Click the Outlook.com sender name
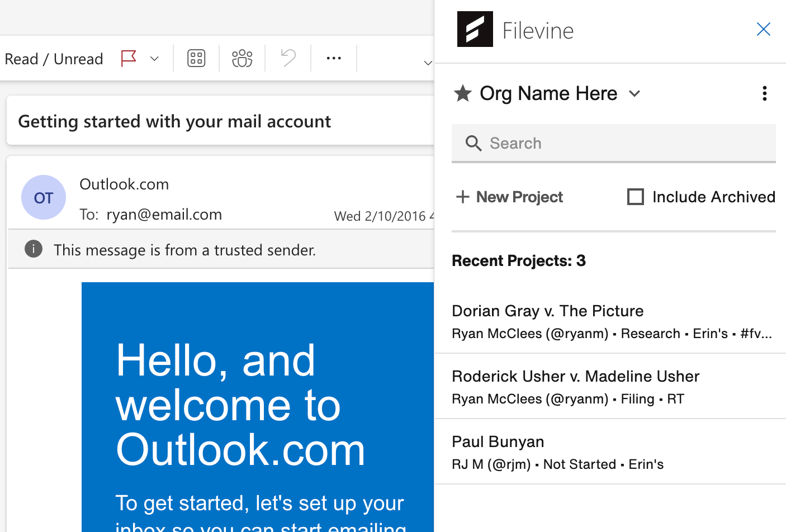The width and height of the screenshot is (786, 532). (124, 184)
